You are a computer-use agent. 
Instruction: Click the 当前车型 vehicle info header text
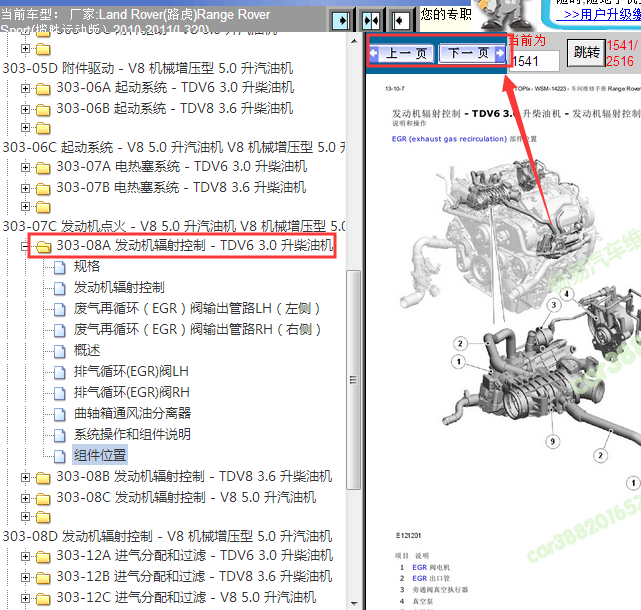[135, 20]
